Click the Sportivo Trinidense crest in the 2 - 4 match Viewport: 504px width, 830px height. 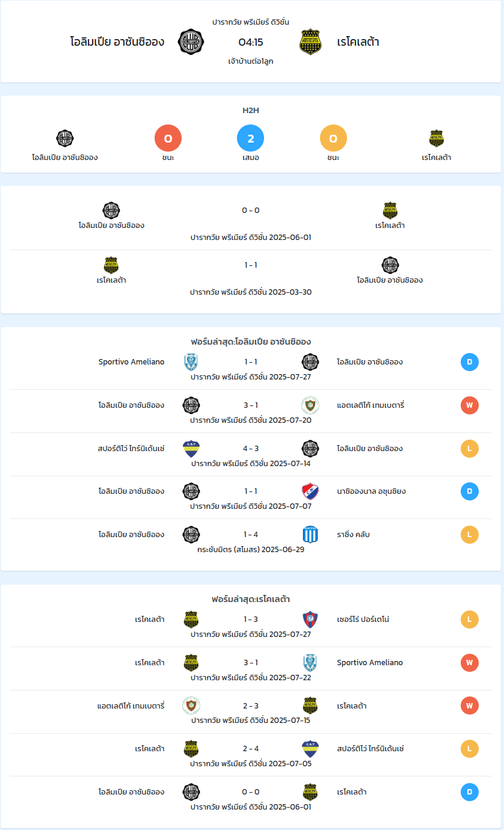(x=310, y=749)
